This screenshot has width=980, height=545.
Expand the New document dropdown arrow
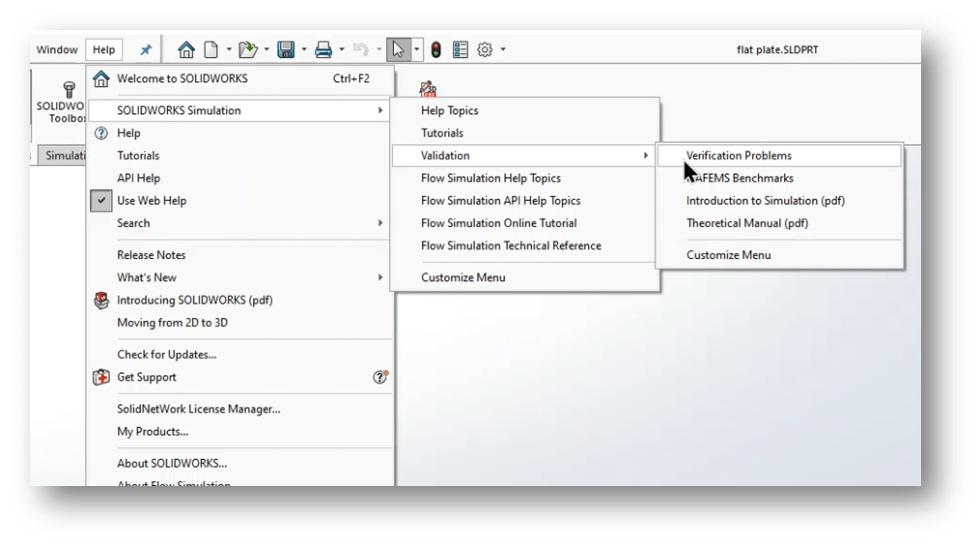click(229, 49)
